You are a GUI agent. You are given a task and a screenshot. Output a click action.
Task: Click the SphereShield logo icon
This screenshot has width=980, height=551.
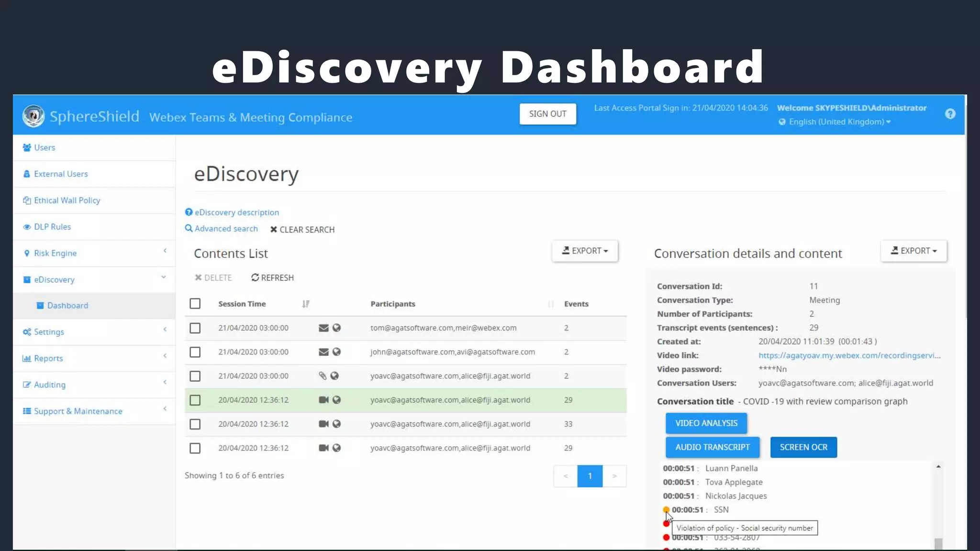point(33,116)
